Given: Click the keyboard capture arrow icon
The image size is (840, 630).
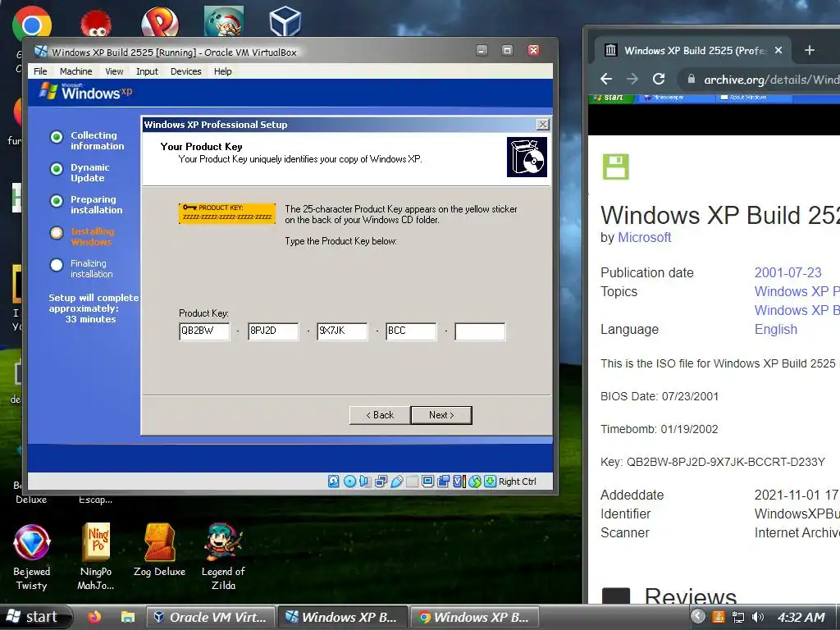Looking at the screenshot, I should 490,481.
